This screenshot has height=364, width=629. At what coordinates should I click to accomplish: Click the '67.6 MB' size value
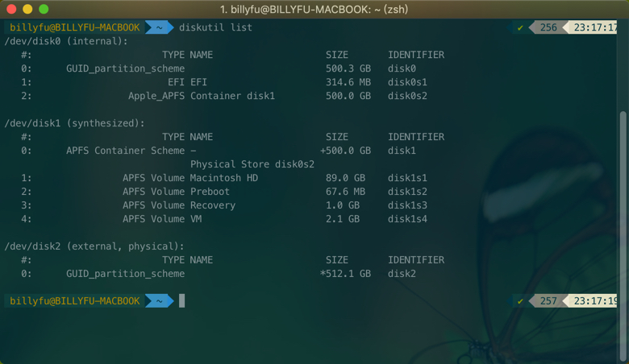[345, 192]
